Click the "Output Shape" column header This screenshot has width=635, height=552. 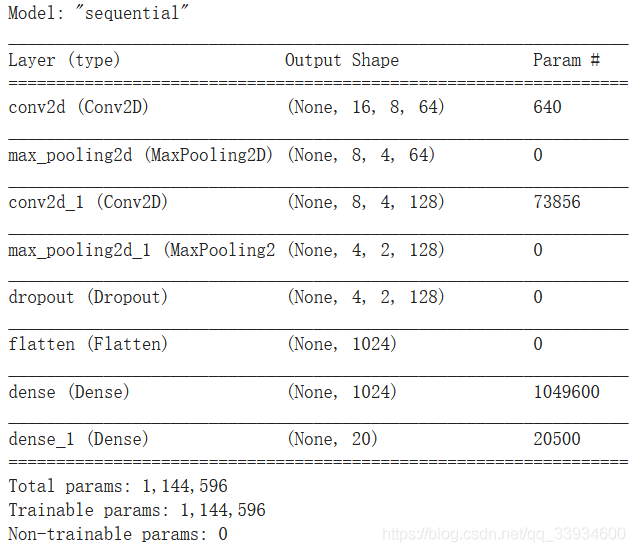point(341,60)
